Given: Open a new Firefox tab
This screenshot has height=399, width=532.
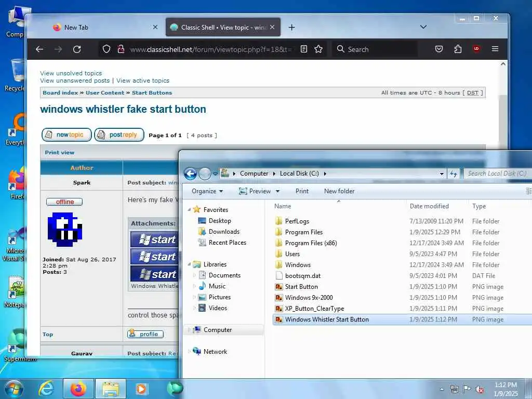Looking at the screenshot, I should 292,27.
